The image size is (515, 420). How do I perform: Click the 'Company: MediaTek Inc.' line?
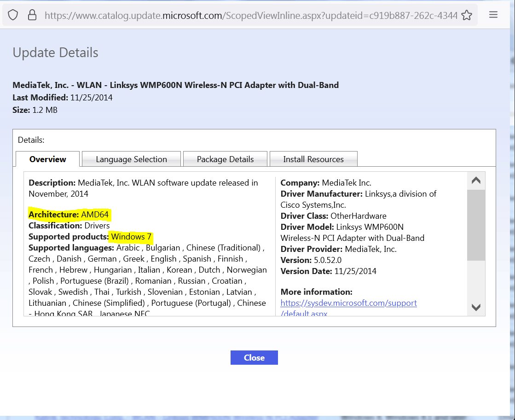click(326, 183)
